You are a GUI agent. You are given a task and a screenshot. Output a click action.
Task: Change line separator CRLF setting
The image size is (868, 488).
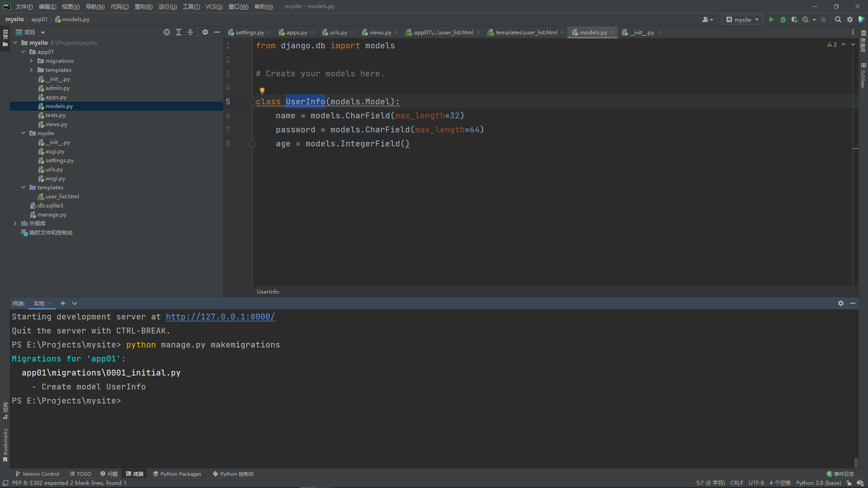(737, 483)
